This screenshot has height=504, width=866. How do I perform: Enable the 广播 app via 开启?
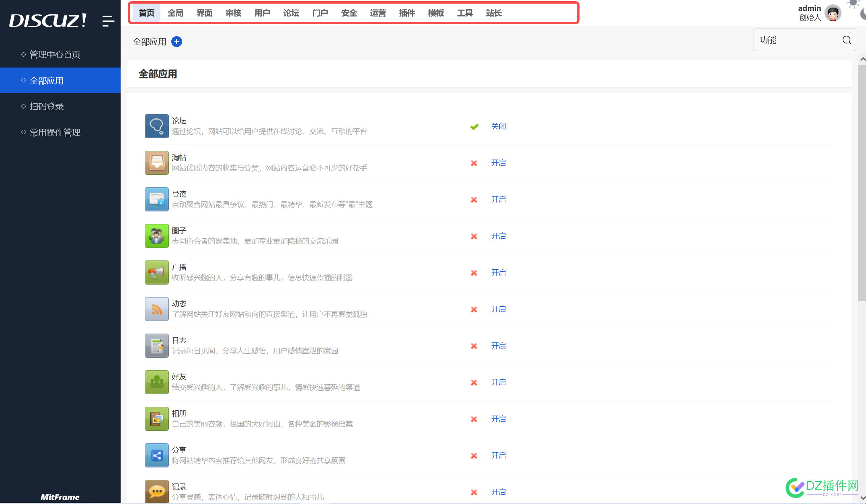point(499,272)
